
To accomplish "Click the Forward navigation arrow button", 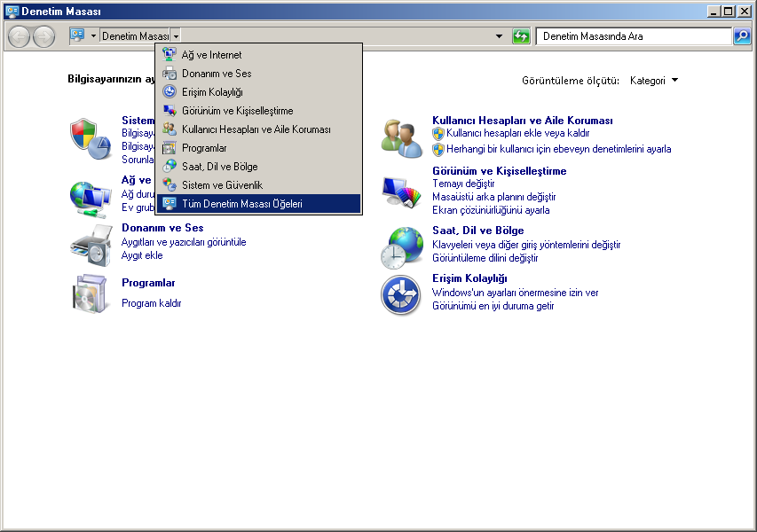I will point(44,36).
